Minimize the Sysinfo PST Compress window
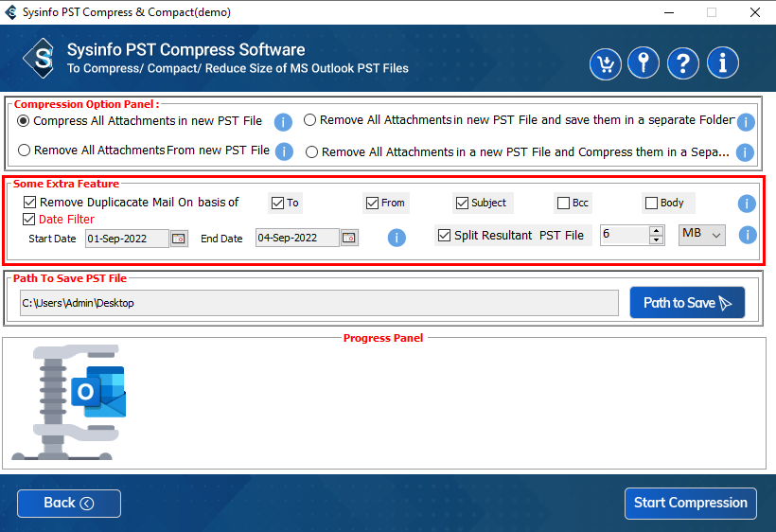 coord(669,12)
